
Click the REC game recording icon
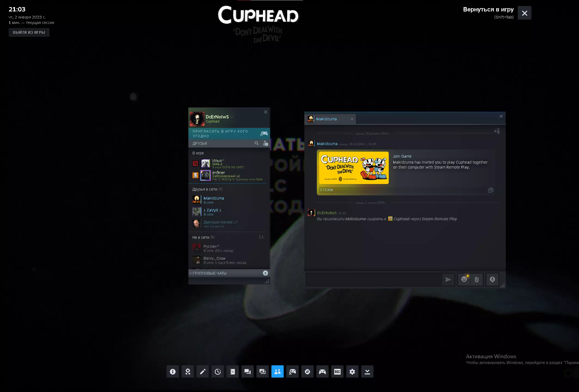tap(337, 372)
